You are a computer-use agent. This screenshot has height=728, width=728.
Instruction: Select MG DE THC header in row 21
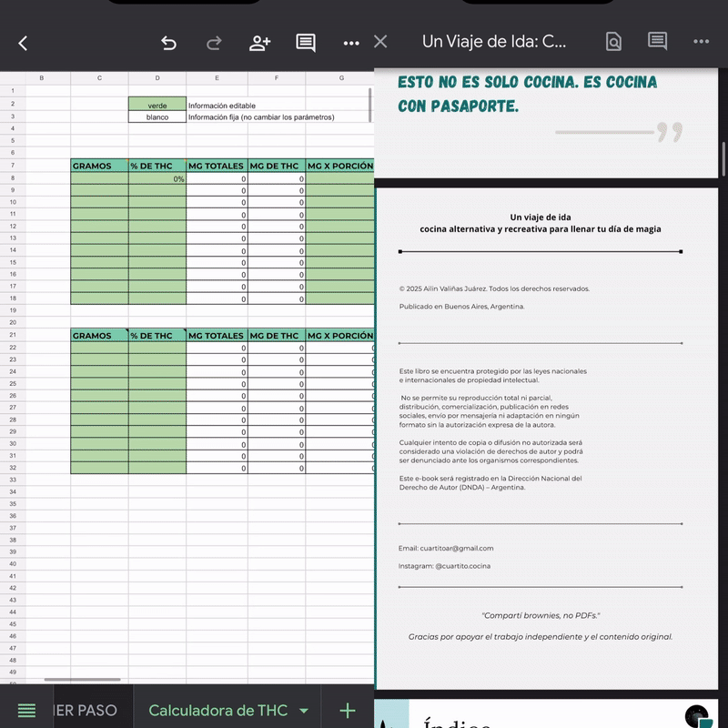[277, 335]
